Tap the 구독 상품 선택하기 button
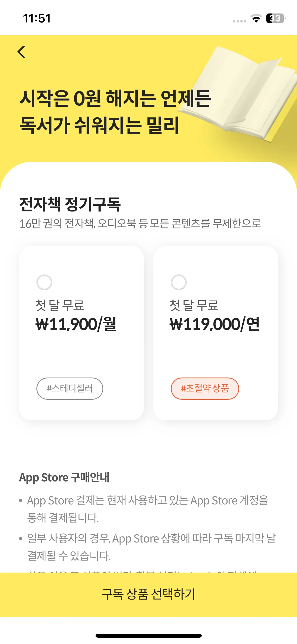This screenshot has height=644, width=297. coord(148,595)
